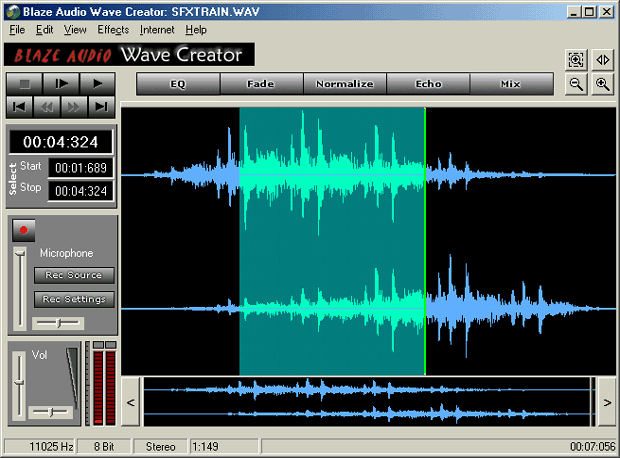Open the View menu
Image resolution: width=620 pixels, height=458 pixels.
click(x=75, y=30)
